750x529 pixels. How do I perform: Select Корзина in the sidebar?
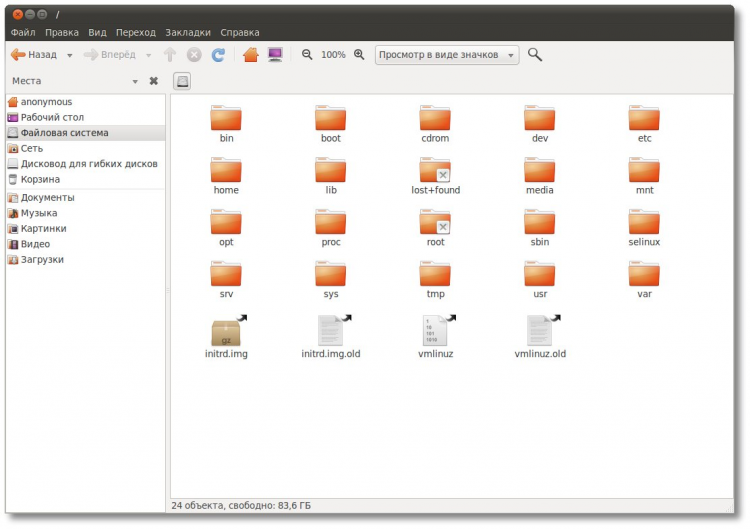pos(40,179)
